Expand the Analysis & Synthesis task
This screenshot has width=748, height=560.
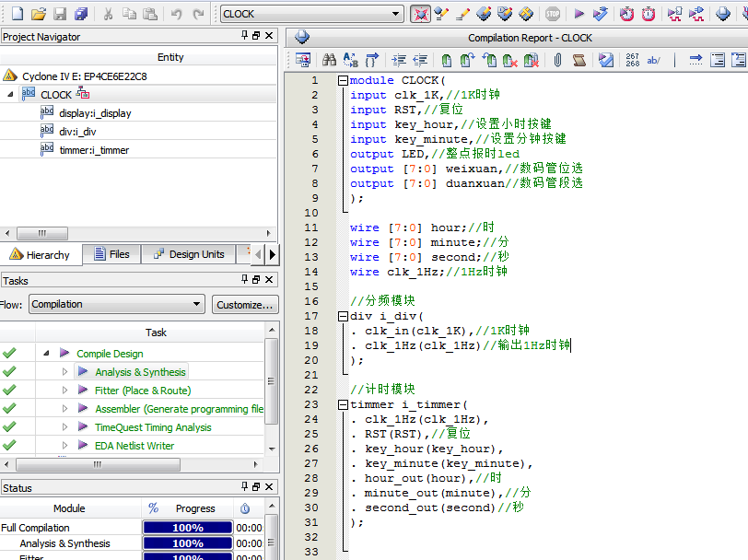pyautogui.click(x=64, y=372)
